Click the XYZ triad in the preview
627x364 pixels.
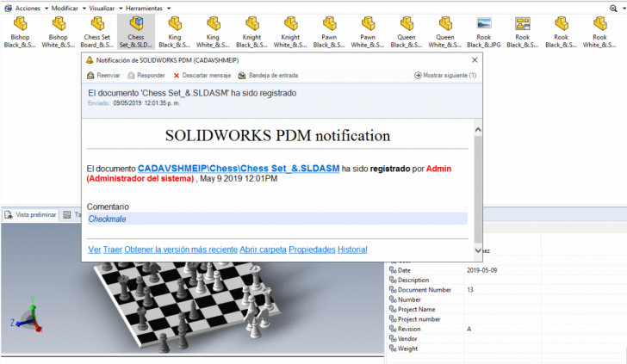pos(28,315)
